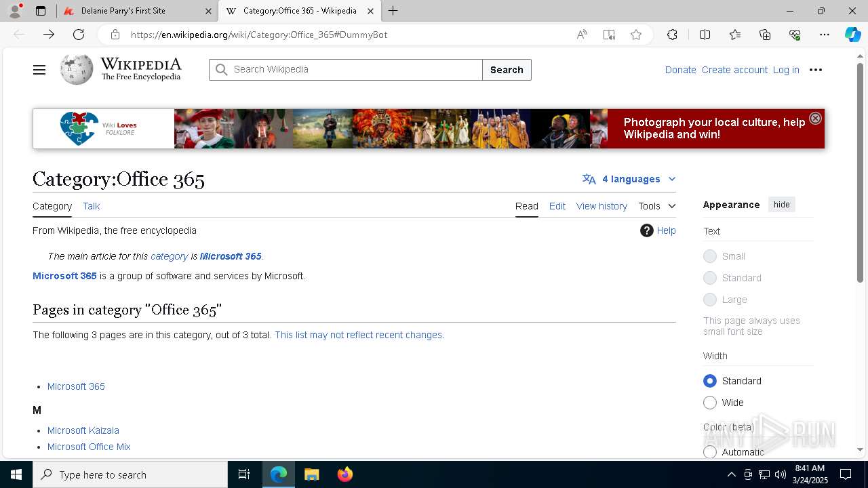Click the Search button
This screenshot has width=868, height=488.
(x=507, y=70)
